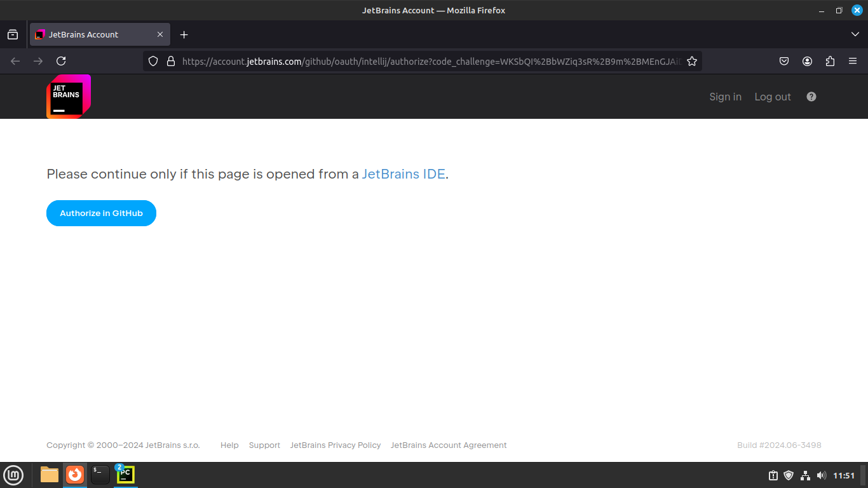Click Build #2024.06-3498 text
Viewport: 868px width, 488px height.
(x=779, y=445)
